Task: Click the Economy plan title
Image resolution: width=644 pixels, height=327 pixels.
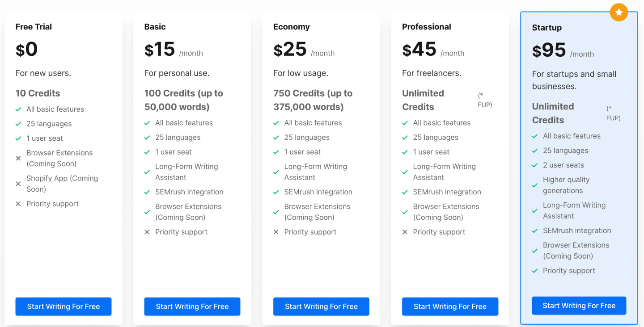Action: coord(291,27)
